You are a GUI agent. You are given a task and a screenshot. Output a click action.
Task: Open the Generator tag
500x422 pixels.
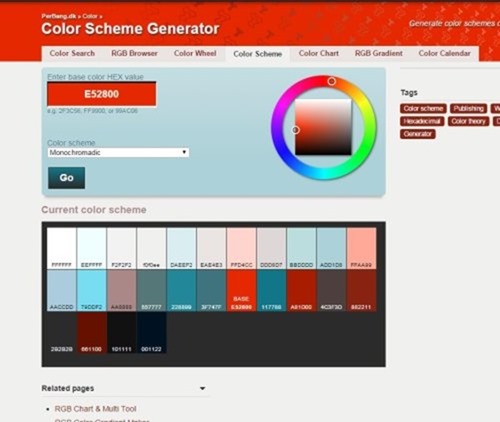coord(418,134)
